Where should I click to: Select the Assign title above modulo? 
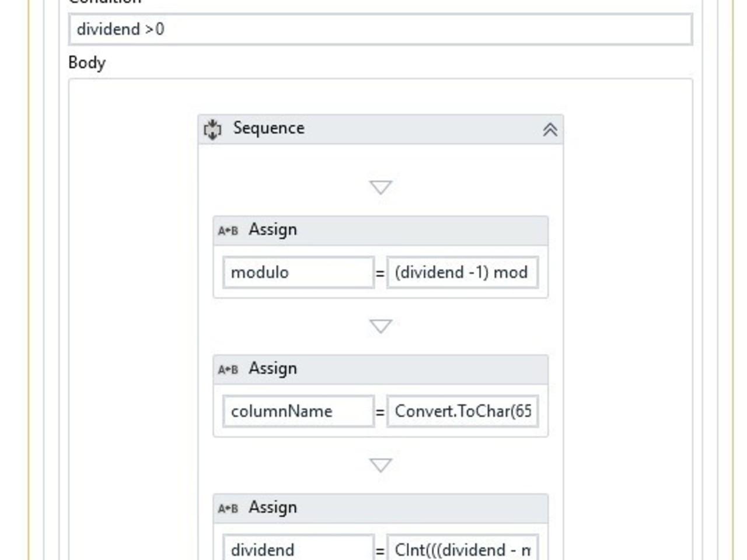point(273,230)
